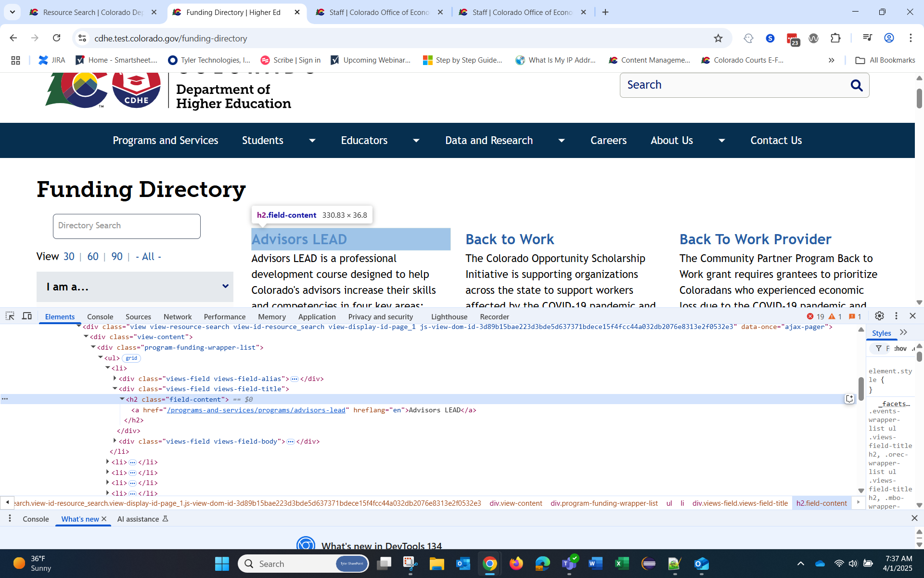
Task: Switch to the Network panel tab
Action: click(178, 316)
